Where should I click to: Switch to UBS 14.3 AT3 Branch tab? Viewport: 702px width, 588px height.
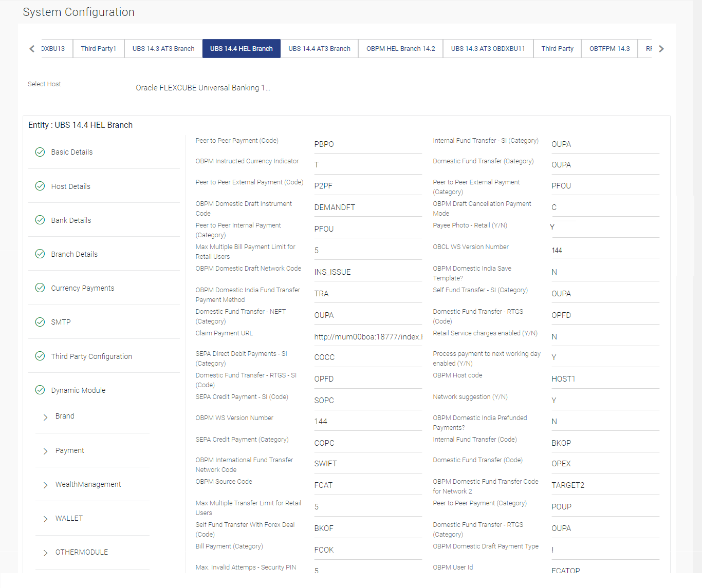163,49
